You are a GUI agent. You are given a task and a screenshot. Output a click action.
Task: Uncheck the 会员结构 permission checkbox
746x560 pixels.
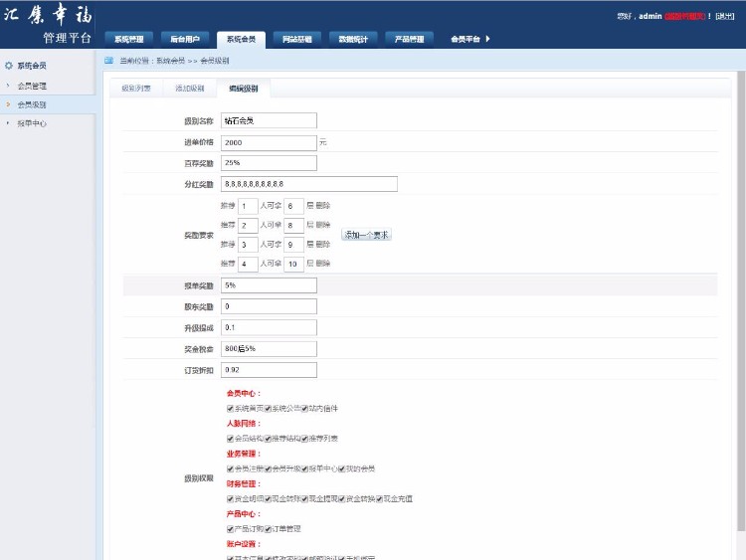[231, 439]
